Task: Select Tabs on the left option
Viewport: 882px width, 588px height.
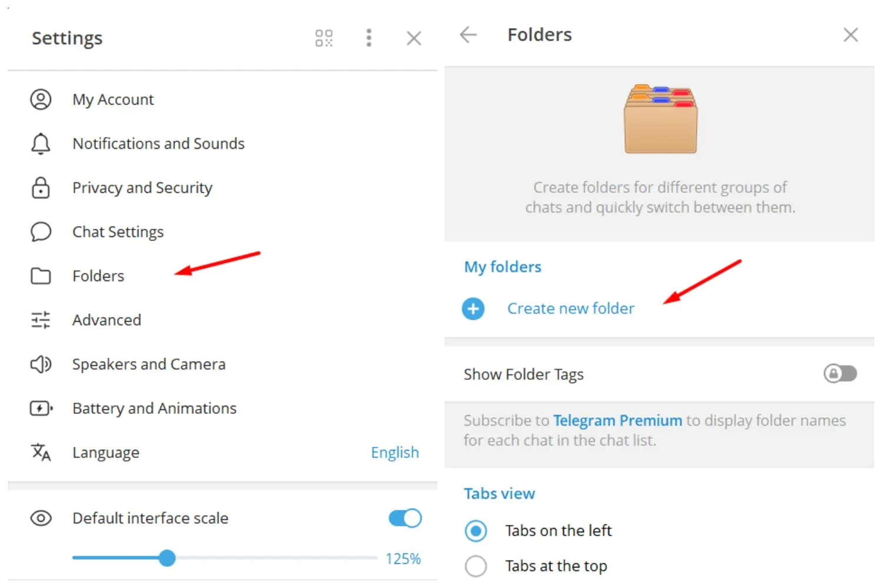Action: coord(476,531)
